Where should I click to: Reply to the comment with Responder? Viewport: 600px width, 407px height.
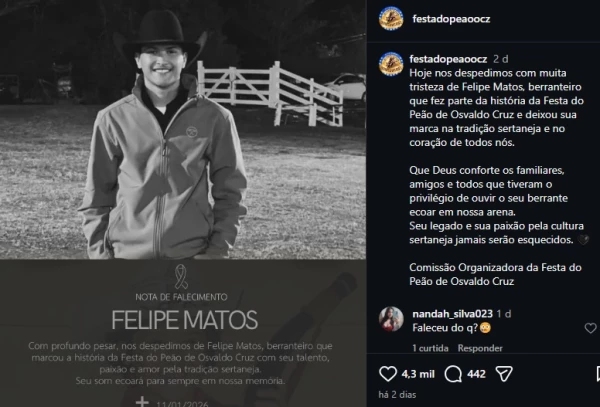coord(480,348)
